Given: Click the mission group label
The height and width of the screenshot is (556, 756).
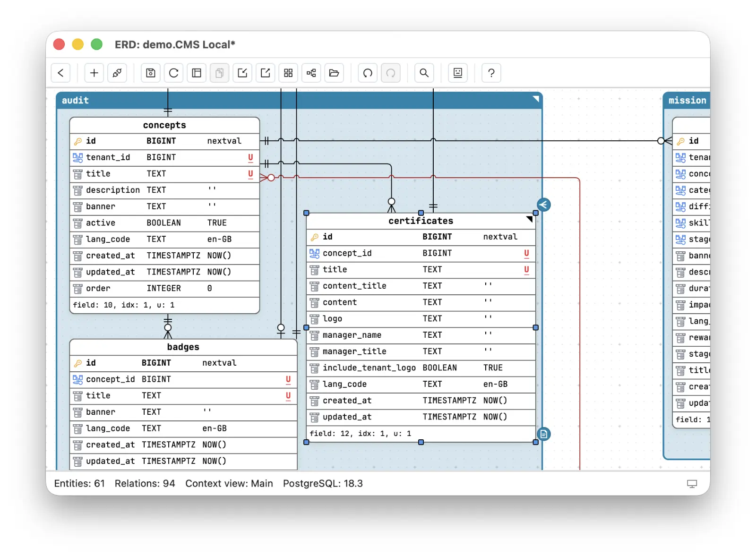Looking at the screenshot, I should tap(687, 100).
